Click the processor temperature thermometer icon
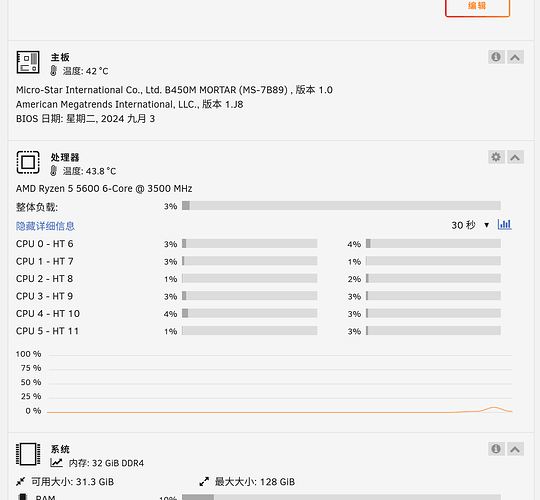 tap(53, 170)
